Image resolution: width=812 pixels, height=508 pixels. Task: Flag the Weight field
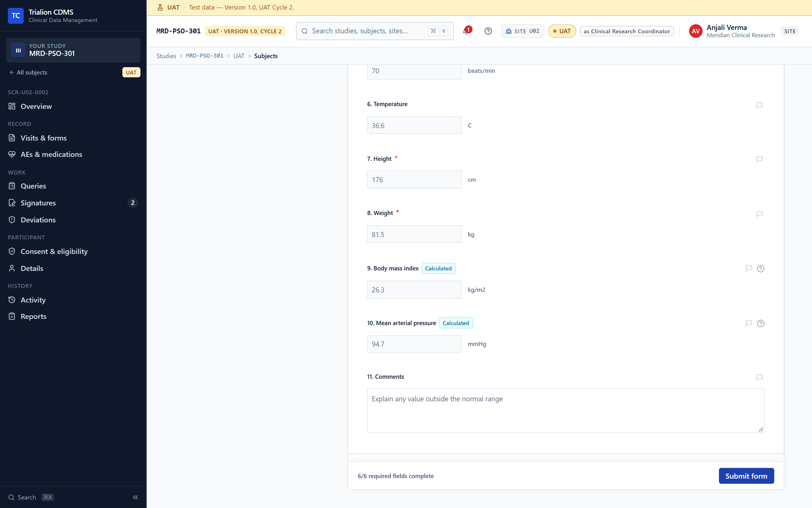click(760, 214)
